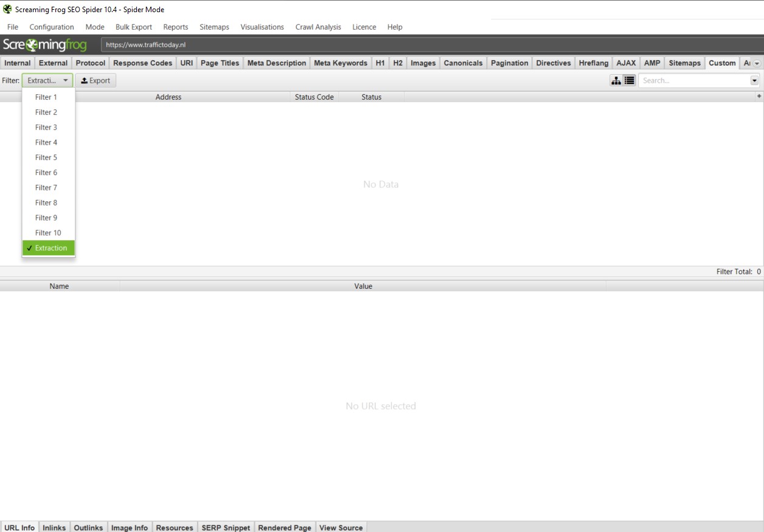764x532 pixels.
Task: Click the plus icon to add columns
Action: pyautogui.click(x=759, y=97)
